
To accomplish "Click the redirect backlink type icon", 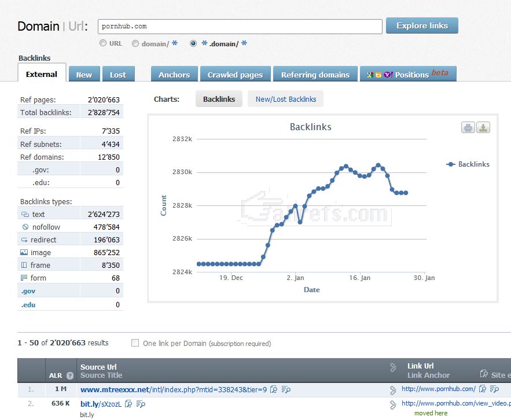I will (x=24, y=240).
